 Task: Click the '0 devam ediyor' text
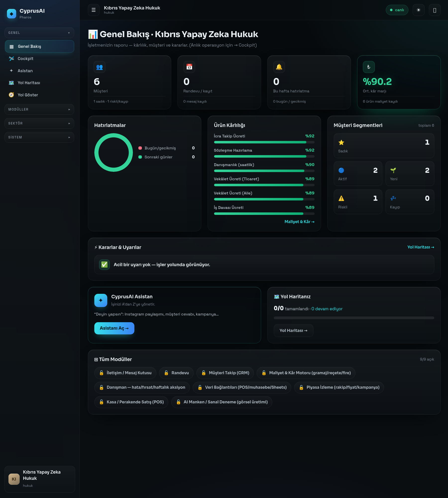327,309
